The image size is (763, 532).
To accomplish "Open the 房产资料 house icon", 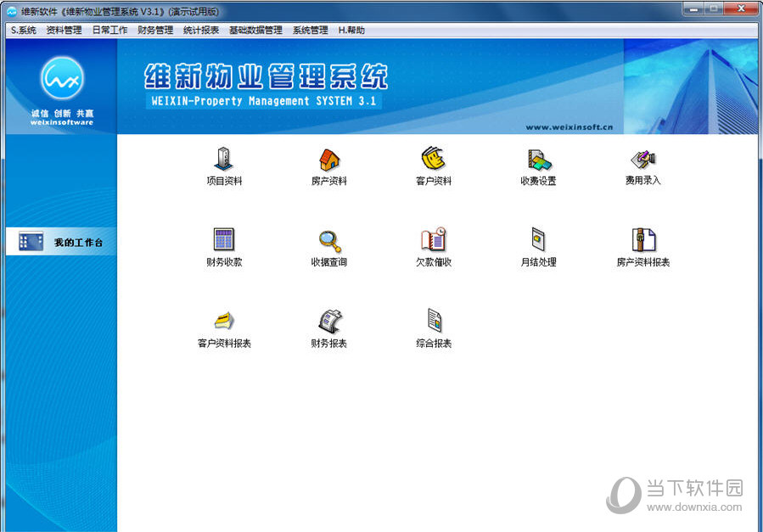I will (329, 159).
